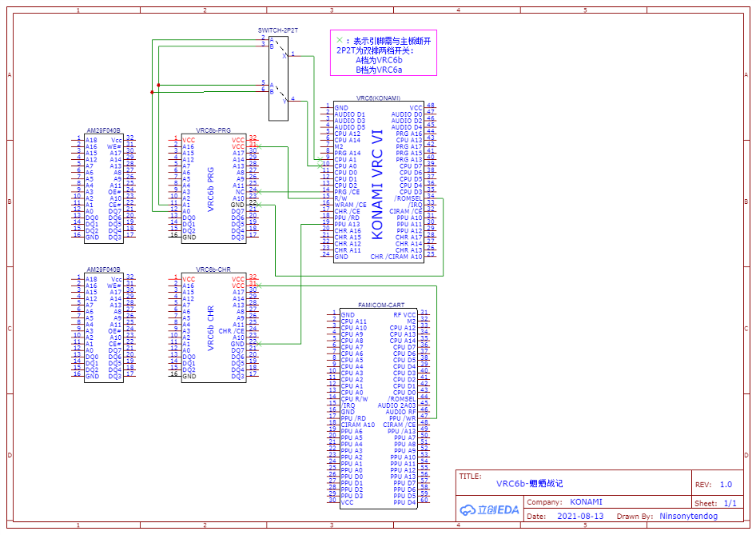This screenshot has width=756, height=535.
Task: Click the 'CHR A16' pin label
Action: point(348,230)
